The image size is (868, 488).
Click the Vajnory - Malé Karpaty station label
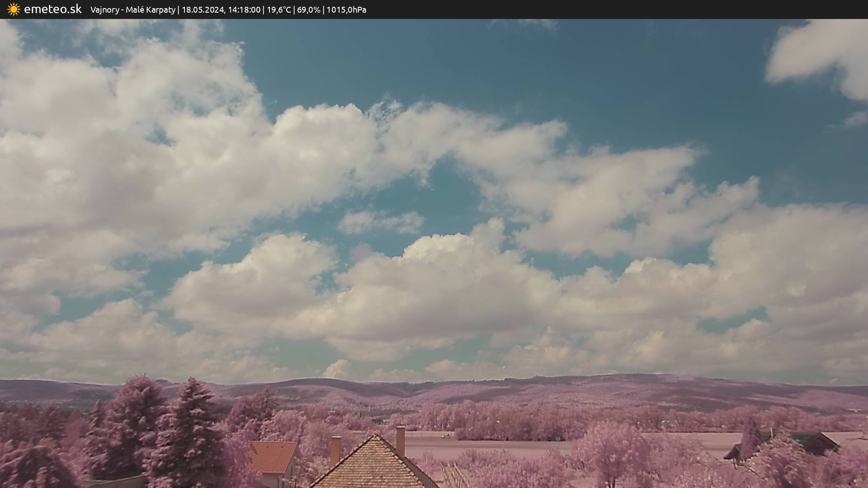132,10
